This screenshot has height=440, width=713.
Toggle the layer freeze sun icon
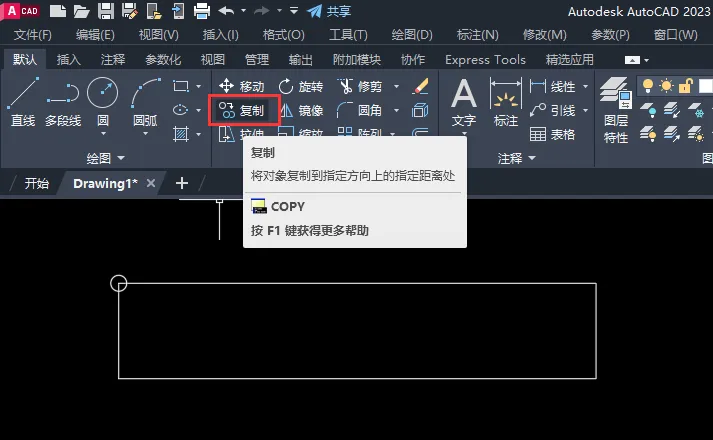pos(666,85)
